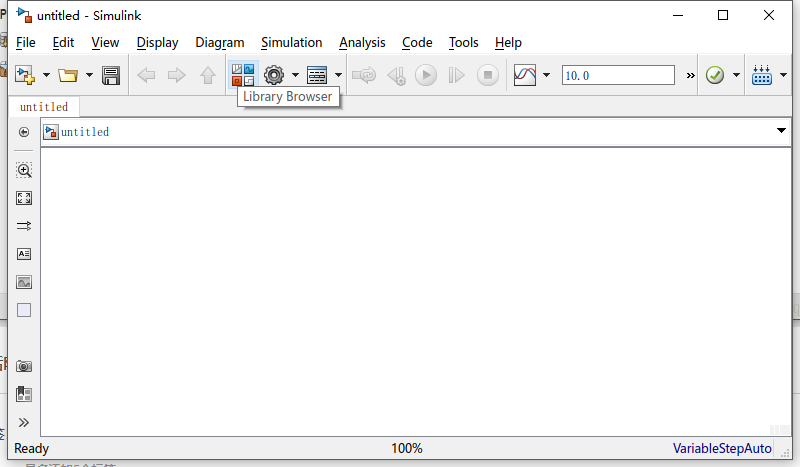Image resolution: width=800 pixels, height=467 pixels.
Task: Expand the Build Model dropdown arrow
Action: pos(783,75)
